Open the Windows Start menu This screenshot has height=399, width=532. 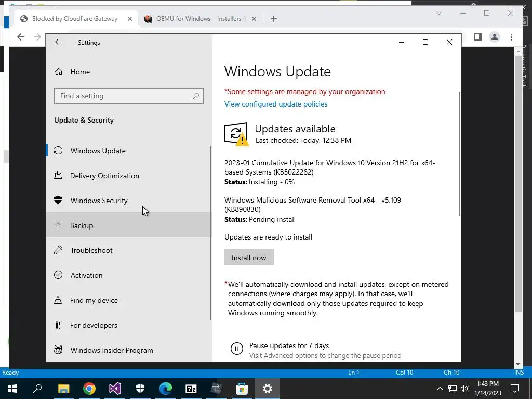12,389
